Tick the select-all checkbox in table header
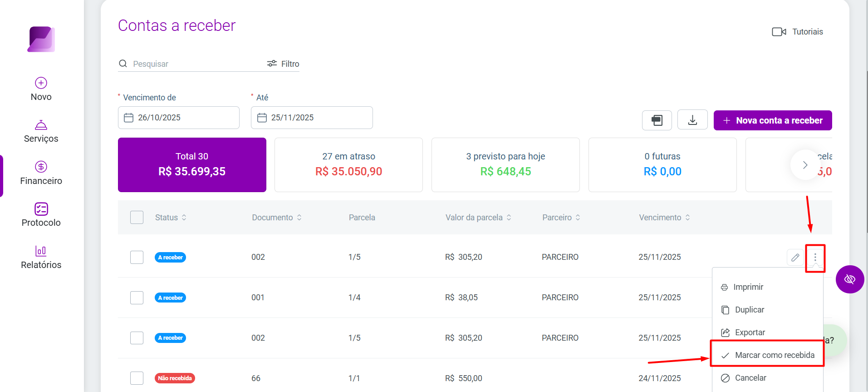 [x=137, y=217]
